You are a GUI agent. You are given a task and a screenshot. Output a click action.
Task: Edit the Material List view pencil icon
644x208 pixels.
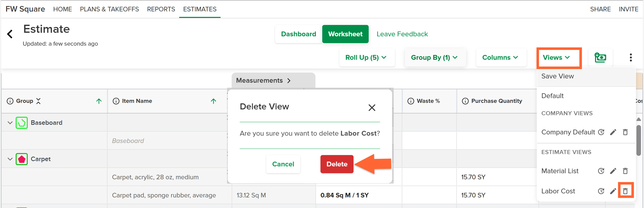[613, 171]
